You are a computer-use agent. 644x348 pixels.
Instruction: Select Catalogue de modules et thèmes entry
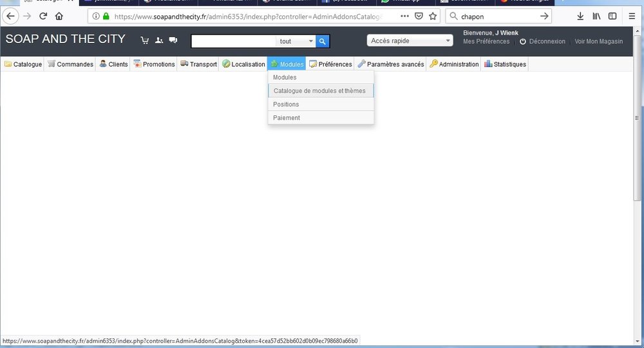[x=321, y=91]
